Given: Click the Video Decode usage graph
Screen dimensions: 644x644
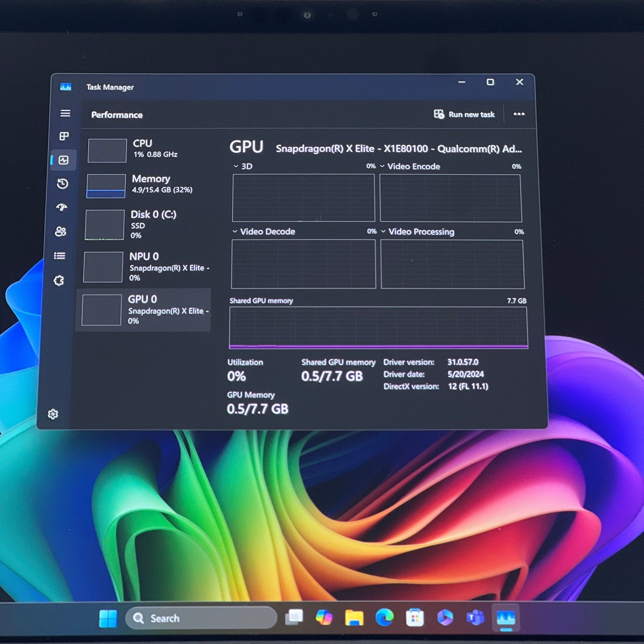Looking at the screenshot, I should (x=304, y=264).
